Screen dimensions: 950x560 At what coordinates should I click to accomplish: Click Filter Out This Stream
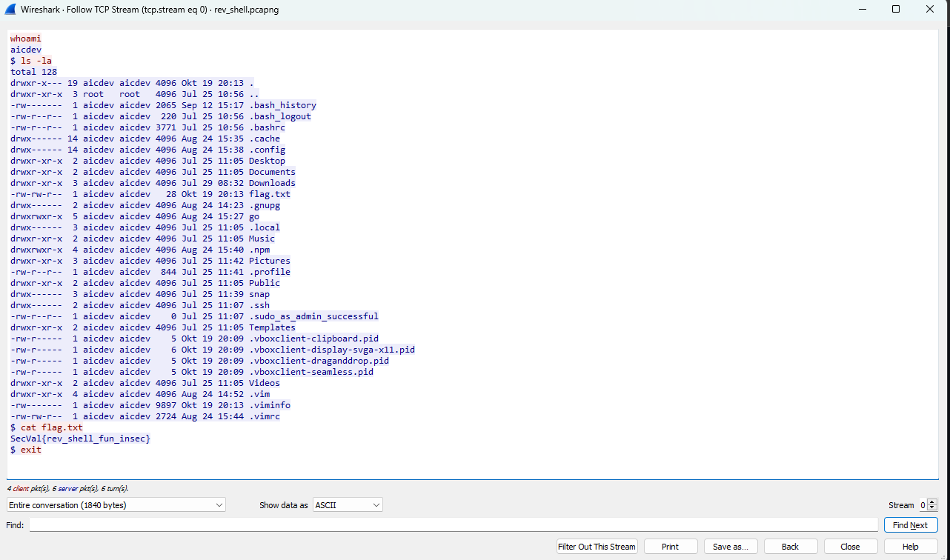point(597,546)
